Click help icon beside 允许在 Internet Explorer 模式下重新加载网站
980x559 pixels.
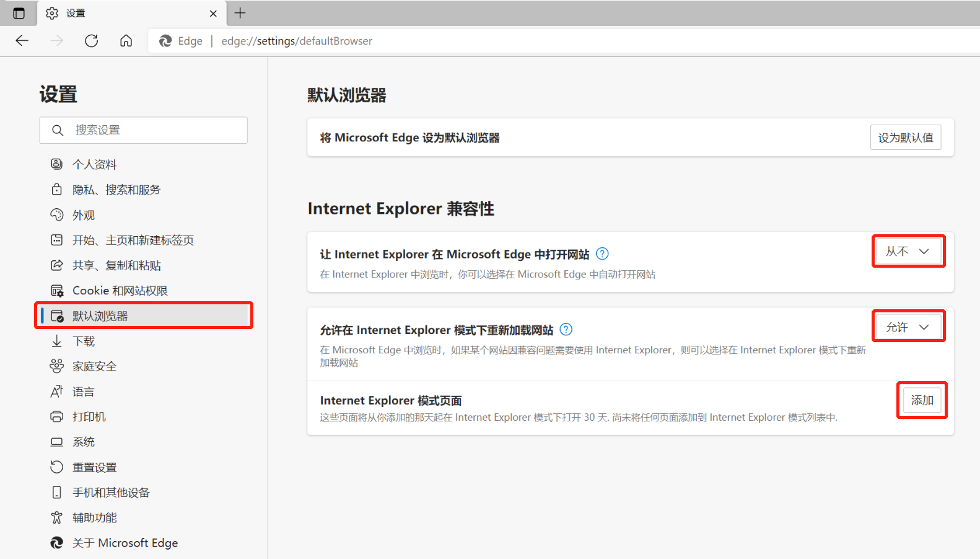tap(566, 330)
